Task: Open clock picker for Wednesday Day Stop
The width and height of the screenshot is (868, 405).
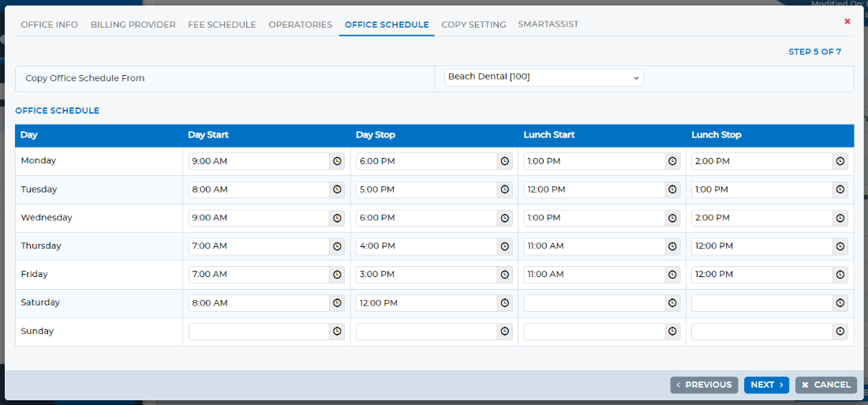Action: tap(504, 219)
